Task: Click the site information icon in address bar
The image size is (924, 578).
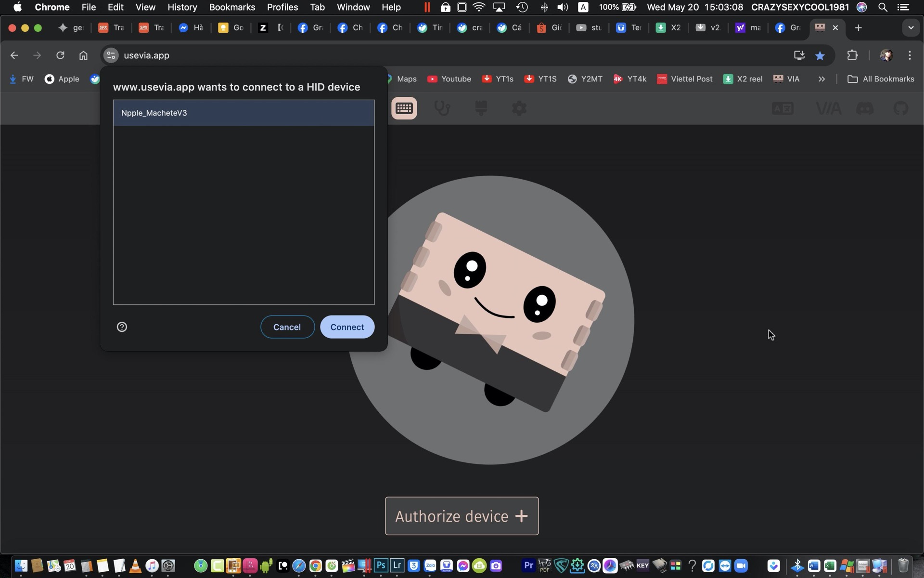Action: point(111,55)
